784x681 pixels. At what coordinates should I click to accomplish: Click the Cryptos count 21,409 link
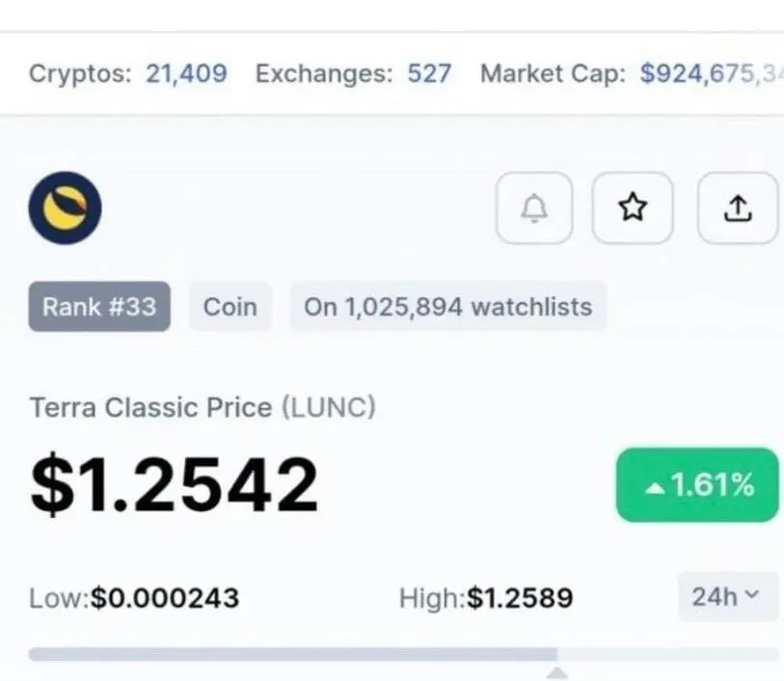(x=186, y=73)
